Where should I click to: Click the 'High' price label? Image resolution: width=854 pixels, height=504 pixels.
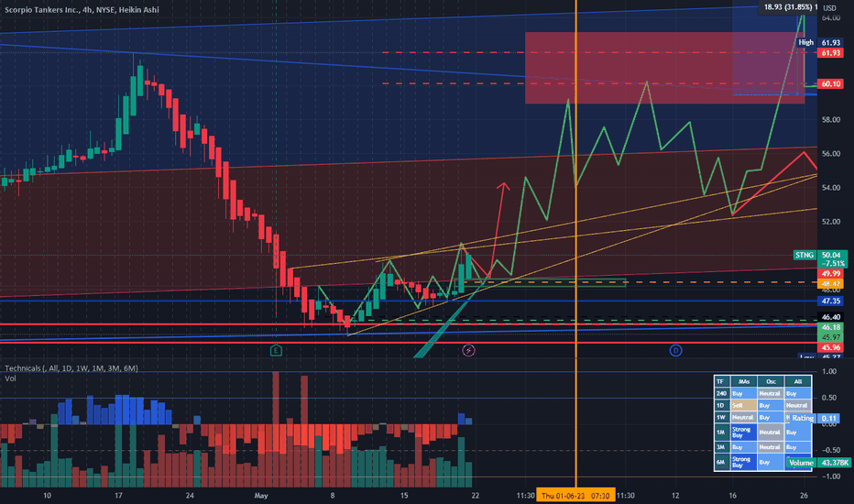point(806,42)
